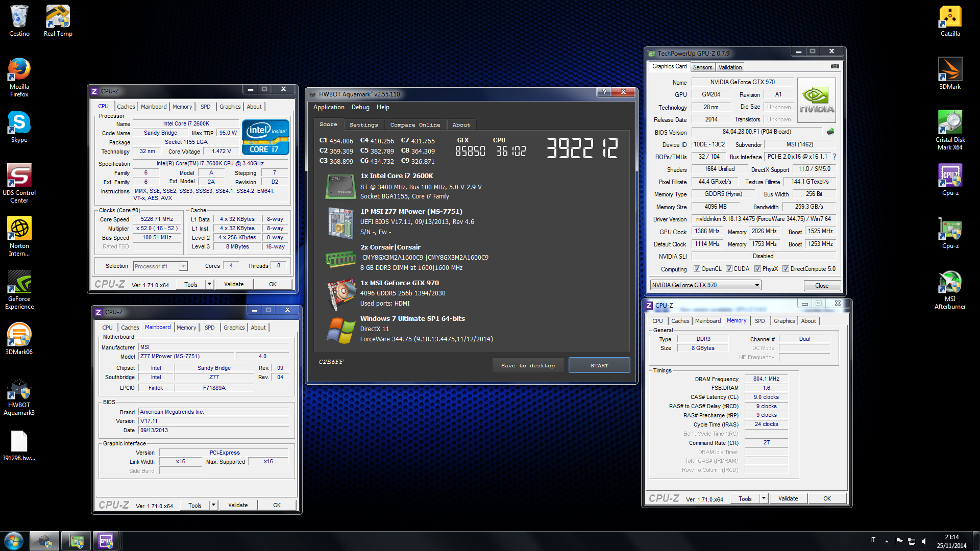Click GPU-Z BIOS save chip icon
980x551 pixels.
pos(830,132)
